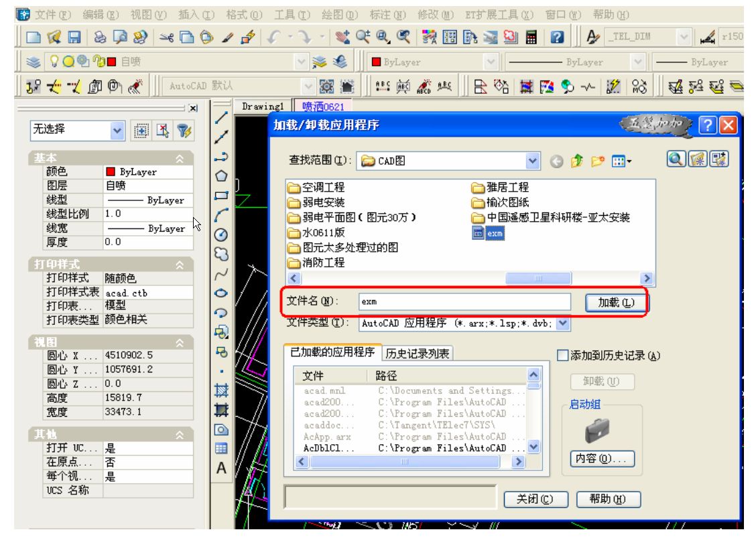This screenshot has height=540, width=756.
Task: Click the 内容(O)... button
Action: pyautogui.click(x=602, y=458)
